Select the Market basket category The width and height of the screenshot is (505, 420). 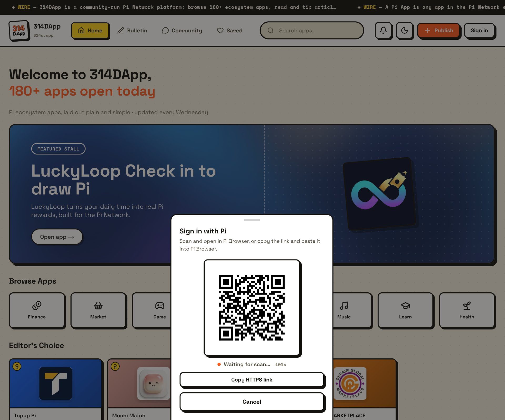point(98,310)
